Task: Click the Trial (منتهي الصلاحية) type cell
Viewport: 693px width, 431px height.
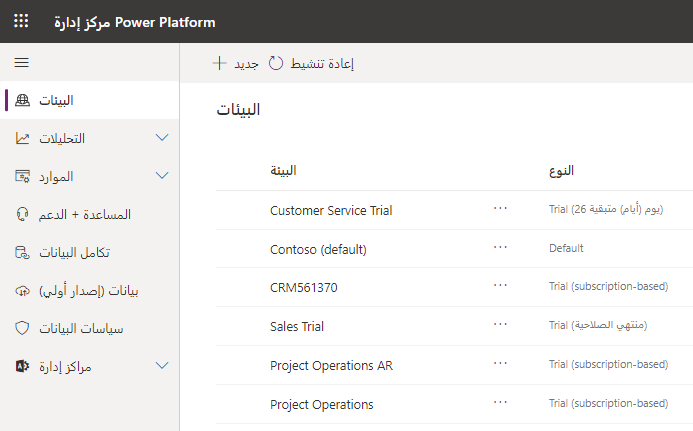Action: 598,325
